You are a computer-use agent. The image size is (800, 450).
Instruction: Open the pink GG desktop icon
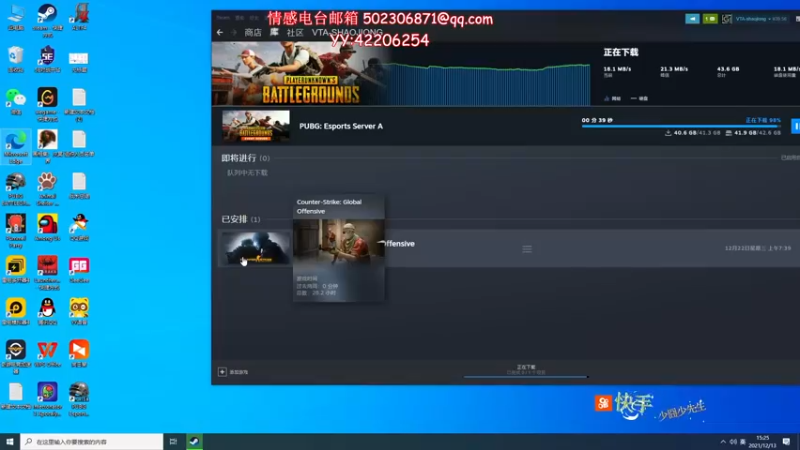click(x=79, y=270)
